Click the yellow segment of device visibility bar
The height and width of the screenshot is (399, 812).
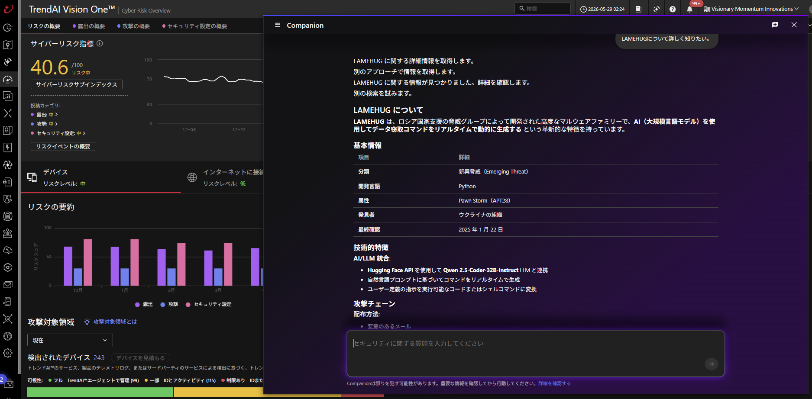pos(257,392)
